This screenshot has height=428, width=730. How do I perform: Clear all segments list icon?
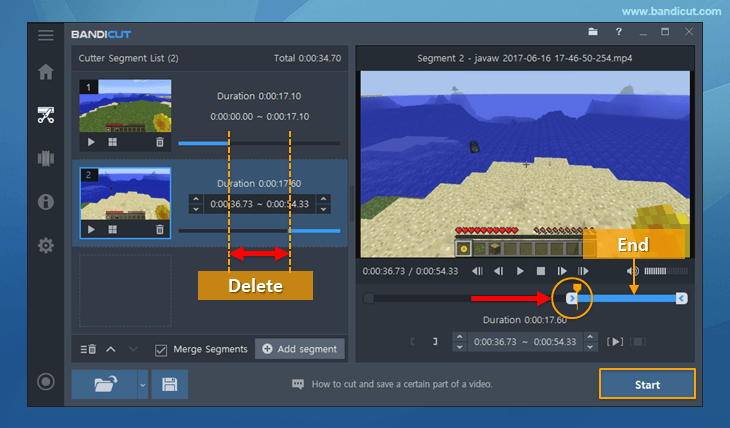(88, 349)
